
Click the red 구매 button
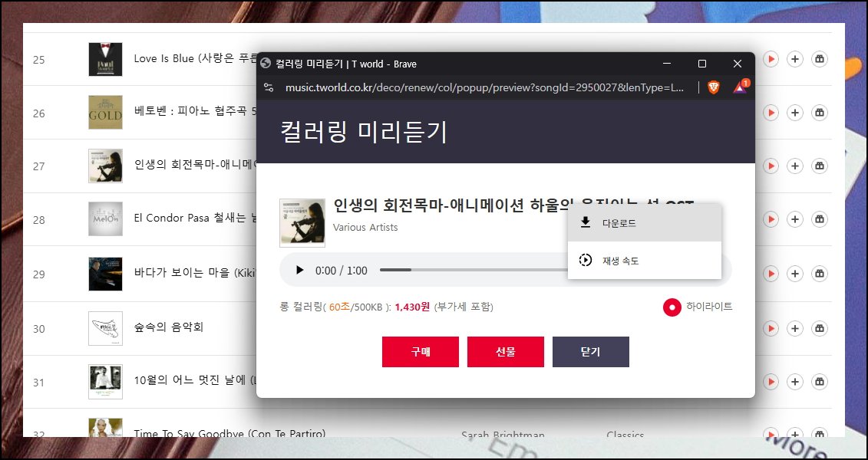(420, 352)
